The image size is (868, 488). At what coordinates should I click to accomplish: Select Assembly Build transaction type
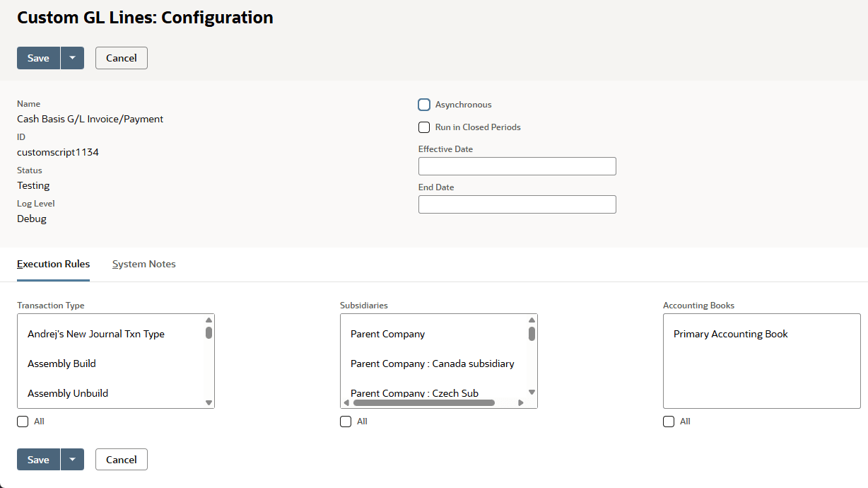click(61, 364)
